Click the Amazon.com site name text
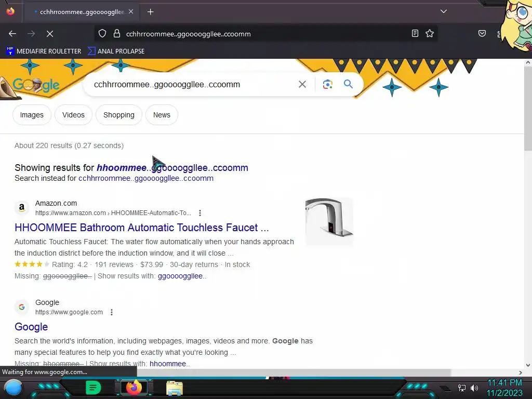 coord(56,203)
